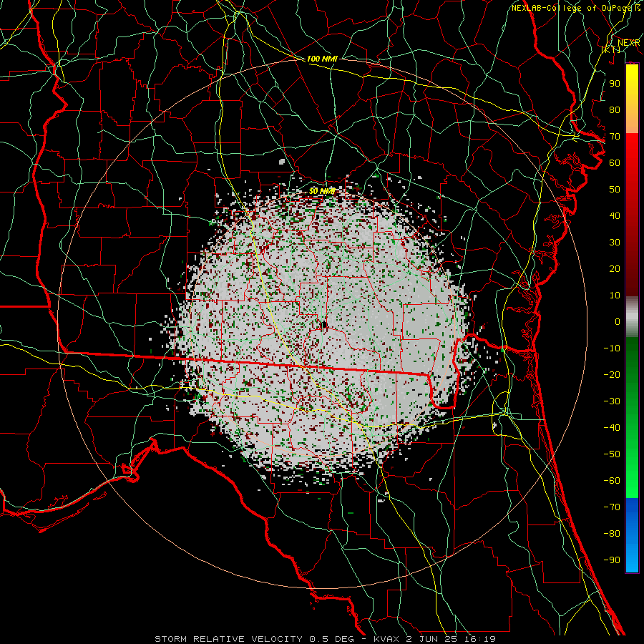Click the -50 label on the velocity scale
644x644 pixels.
[x=612, y=454]
